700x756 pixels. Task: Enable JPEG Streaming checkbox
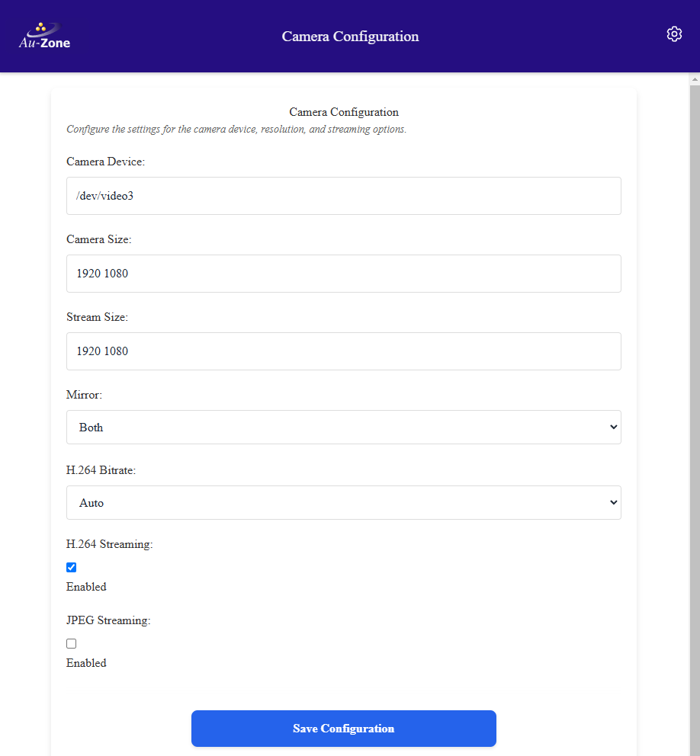(71, 643)
